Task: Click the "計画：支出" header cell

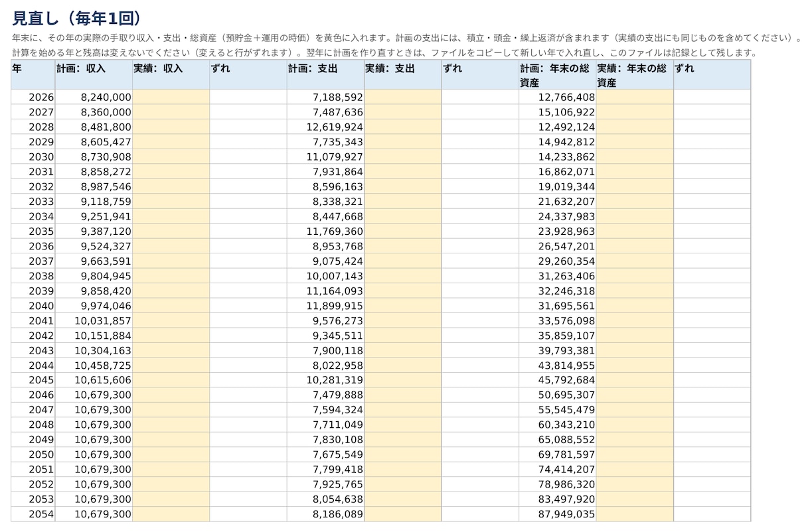Action: 325,75
